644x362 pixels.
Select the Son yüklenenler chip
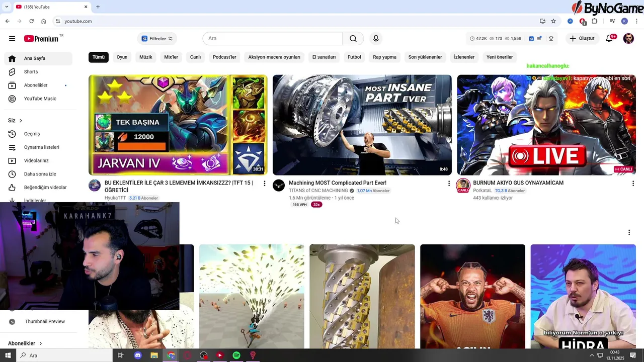425,57
